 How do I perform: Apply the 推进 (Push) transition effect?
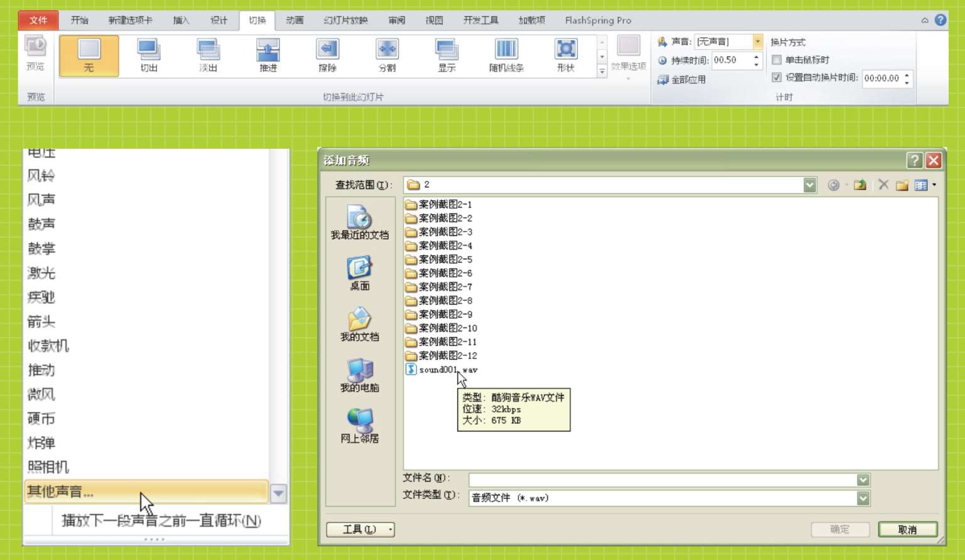point(268,55)
